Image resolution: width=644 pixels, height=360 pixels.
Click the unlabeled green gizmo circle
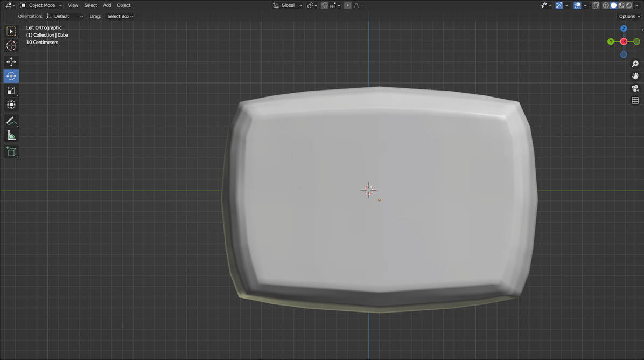pos(636,41)
